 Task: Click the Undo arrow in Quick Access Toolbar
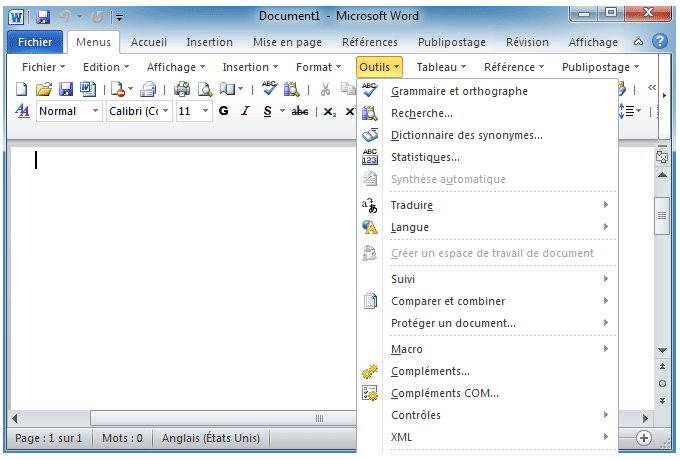point(65,17)
